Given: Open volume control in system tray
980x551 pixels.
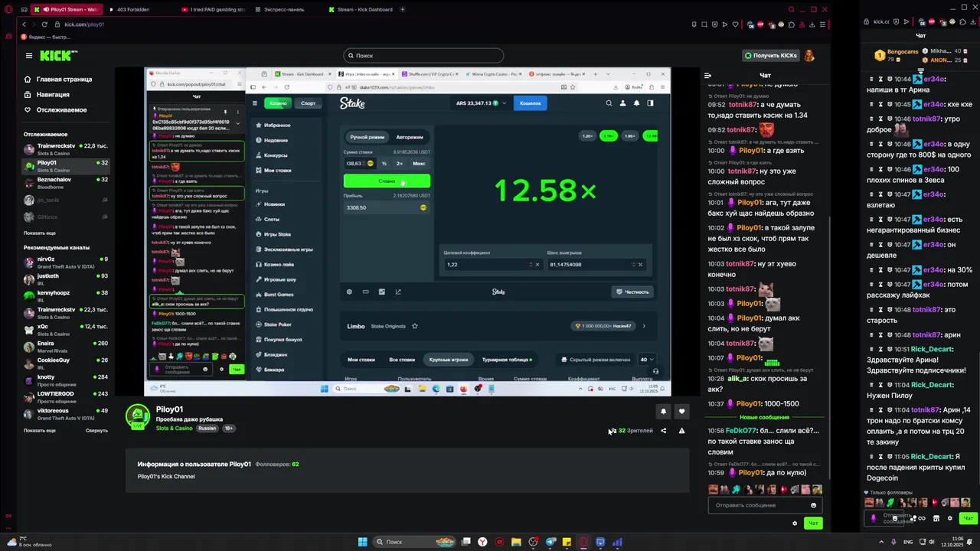Looking at the screenshot, I should [933, 542].
